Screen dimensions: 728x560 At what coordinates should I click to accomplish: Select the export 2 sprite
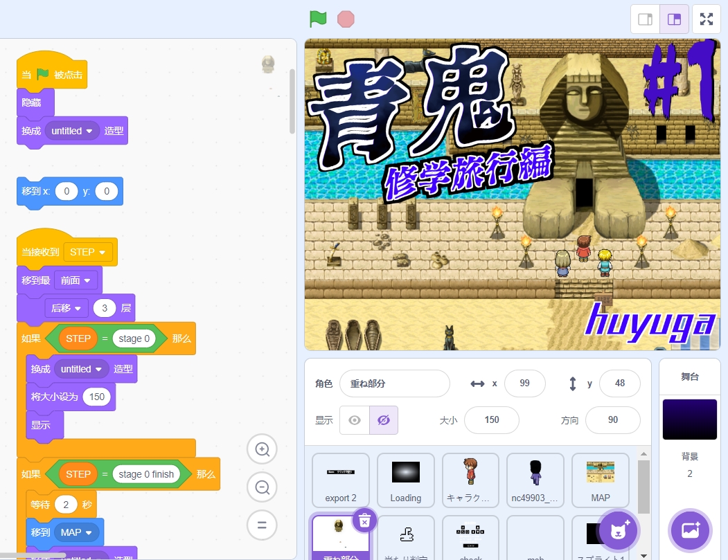[341, 480]
